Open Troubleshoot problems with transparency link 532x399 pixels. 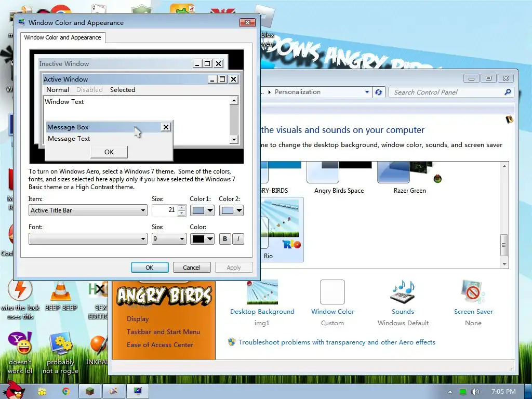337,342
